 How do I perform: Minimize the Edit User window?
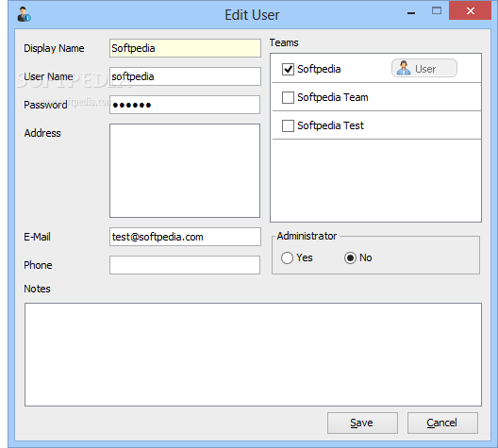click(x=411, y=12)
